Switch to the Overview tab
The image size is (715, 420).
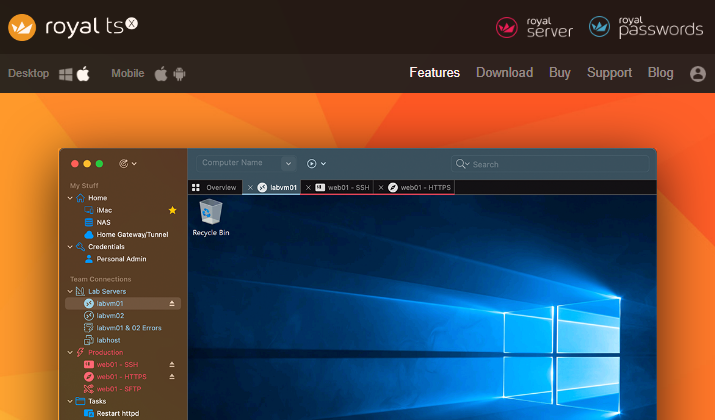point(215,187)
